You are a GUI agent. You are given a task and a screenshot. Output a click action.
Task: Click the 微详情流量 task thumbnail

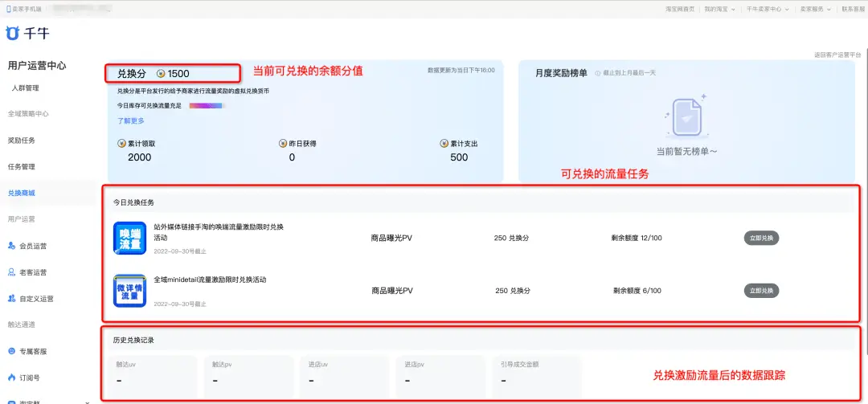click(129, 291)
